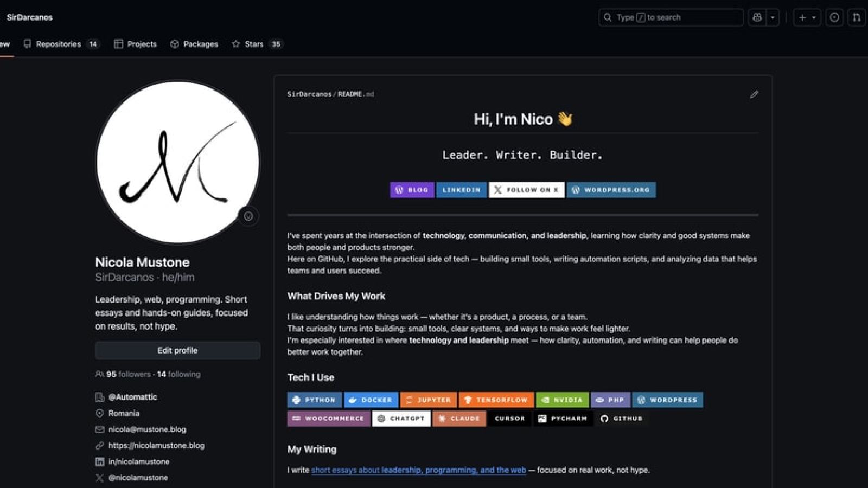Open the Copilot icon button
Viewport: 868px width, 488px height.
[x=757, y=17]
